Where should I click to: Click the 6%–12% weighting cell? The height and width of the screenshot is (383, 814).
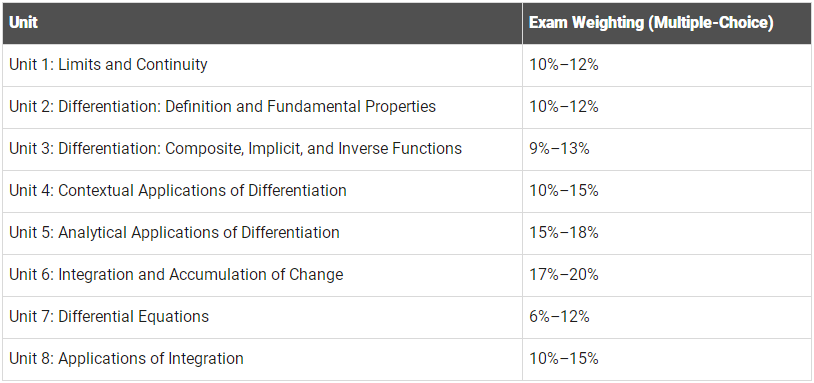pyautogui.click(x=559, y=317)
